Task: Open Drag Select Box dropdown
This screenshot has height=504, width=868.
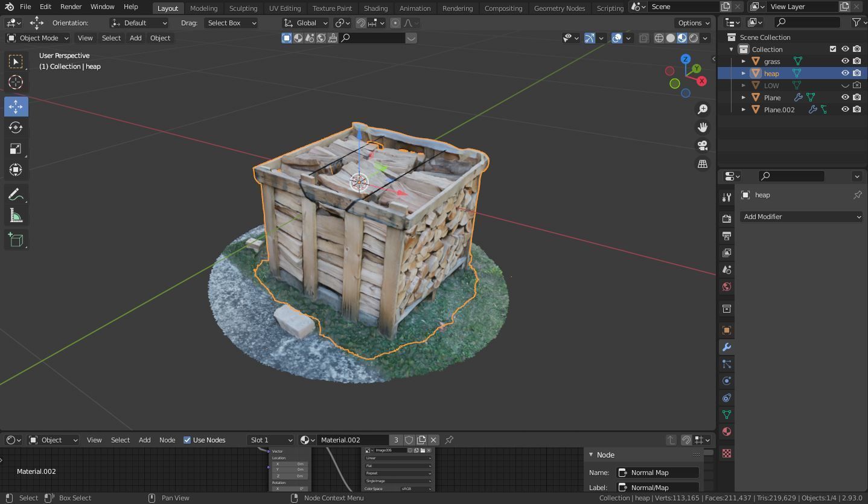Action: click(231, 23)
